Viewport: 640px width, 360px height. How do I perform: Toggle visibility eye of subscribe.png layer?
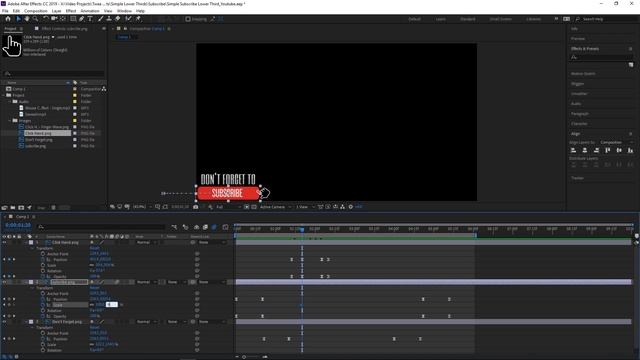tap(4, 282)
